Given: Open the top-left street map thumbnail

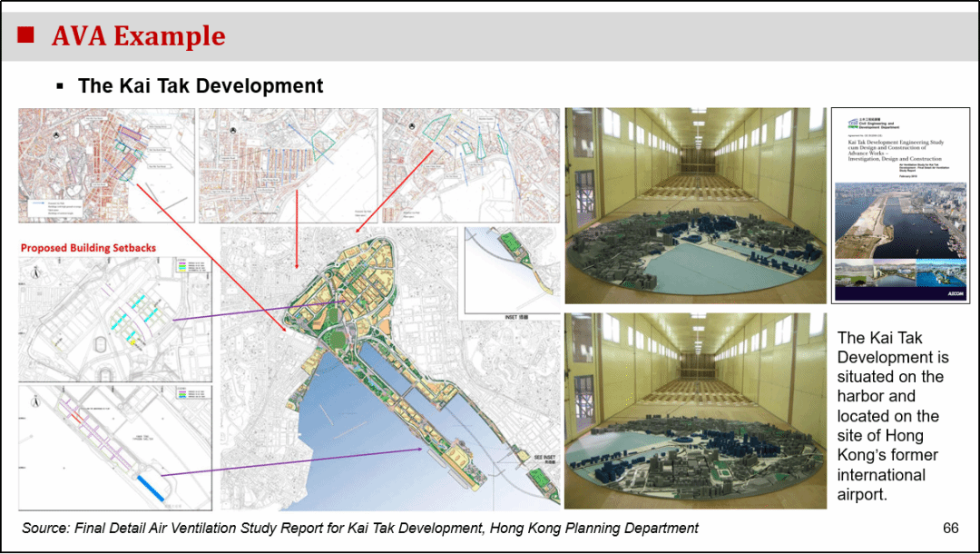Looking at the screenshot, I should [105, 165].
